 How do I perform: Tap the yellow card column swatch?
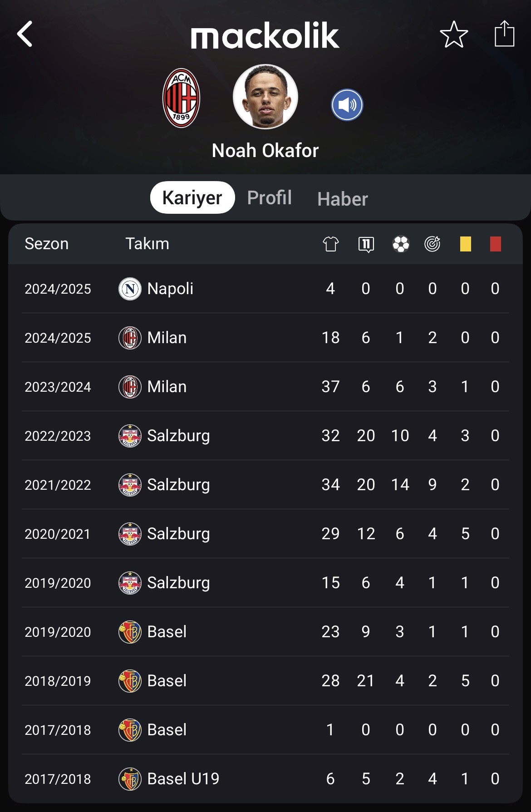[466, 244]
